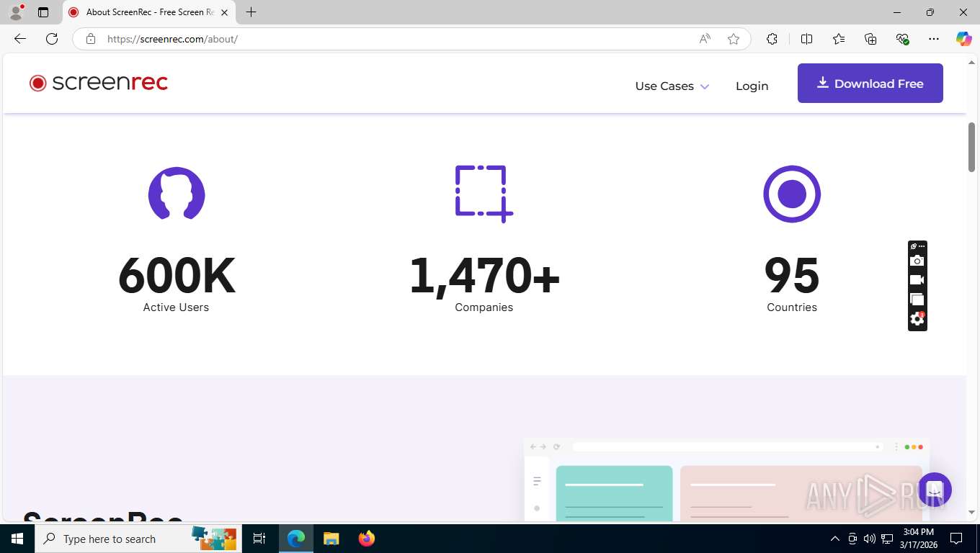
Task: Launch Firefox from taskbar
Action: [x=366, y=539]
